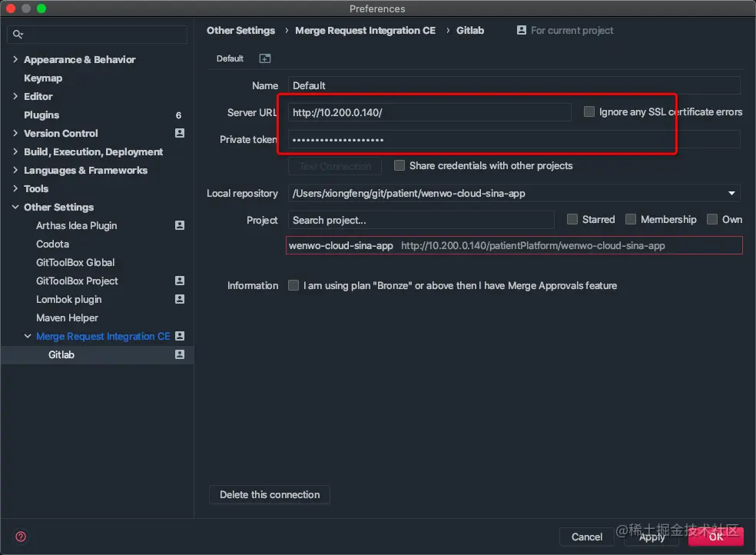This screenshot has width=756, height=555.
Task: Click the project icon next to Arthas Idea Plugin
Action: click(x=179, y=225)
